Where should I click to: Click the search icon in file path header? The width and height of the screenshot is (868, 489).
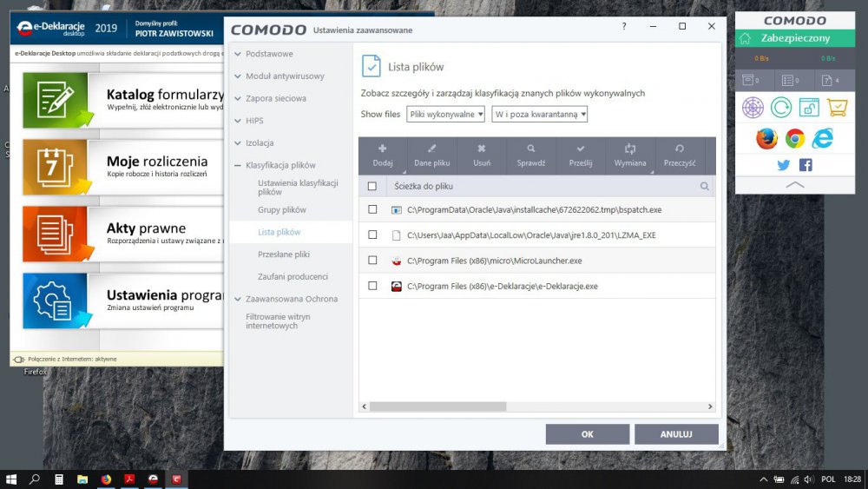click(705, 186)
